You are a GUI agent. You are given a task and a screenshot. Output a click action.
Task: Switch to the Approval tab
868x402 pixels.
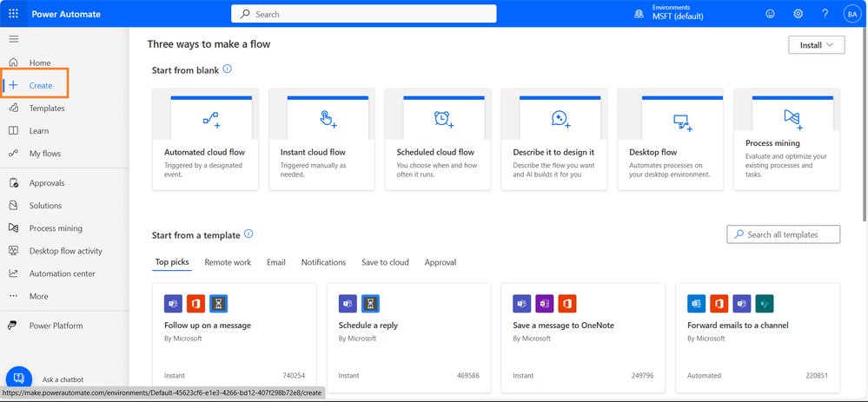tap(441, 262)
